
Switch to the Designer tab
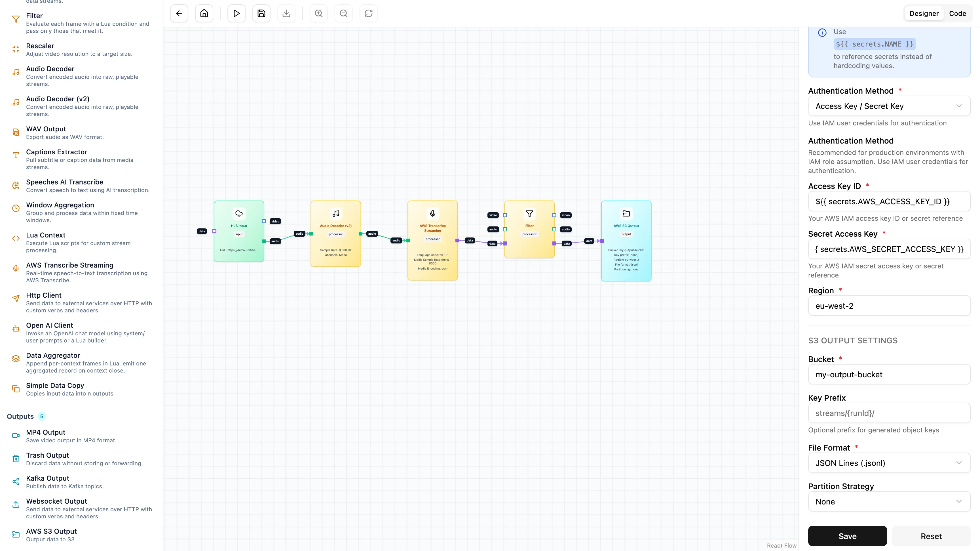(924, 13)
